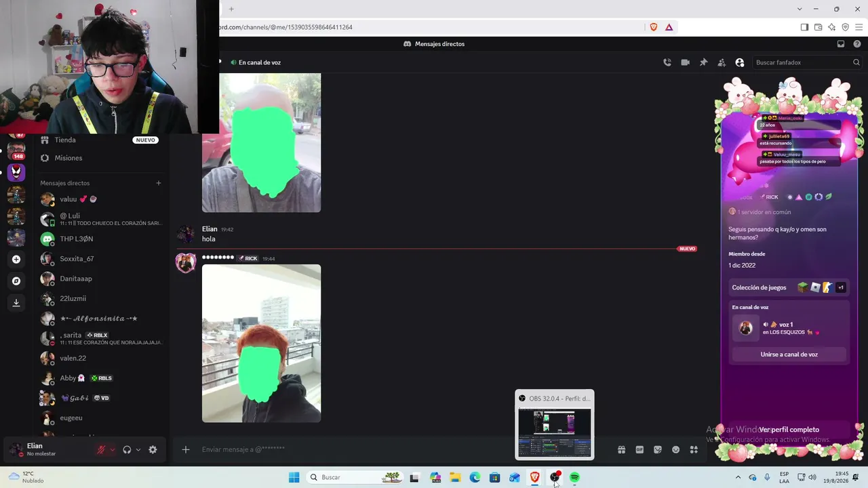The image size is (868, 488).
Task: Expand audio output options arrow
Action: pyautogui.click(x=138, y=449)
